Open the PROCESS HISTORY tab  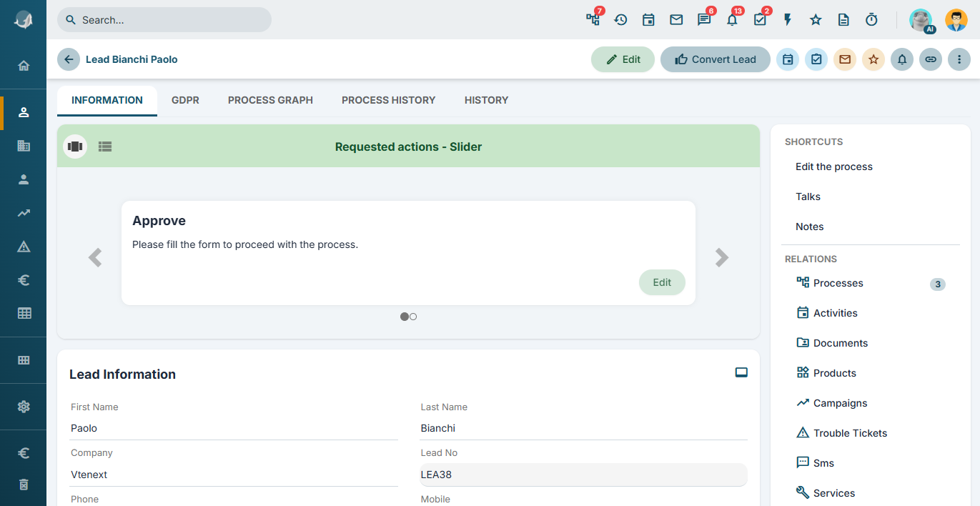388,100
